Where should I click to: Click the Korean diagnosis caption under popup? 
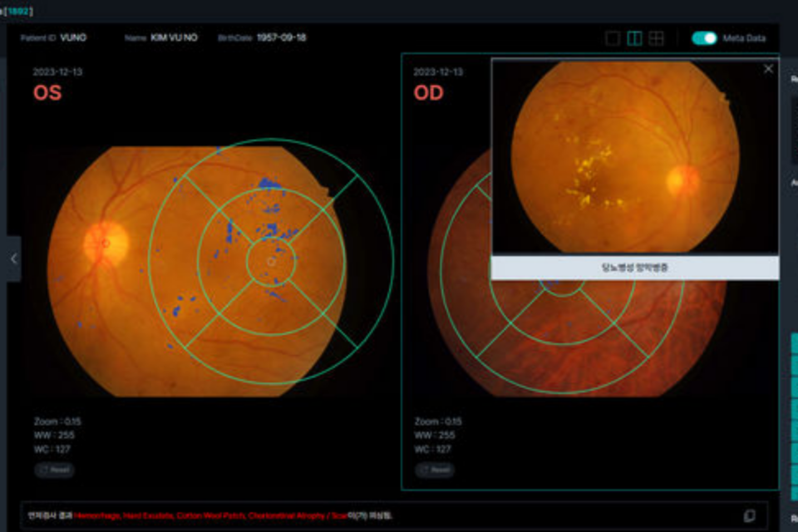point(634,268)
